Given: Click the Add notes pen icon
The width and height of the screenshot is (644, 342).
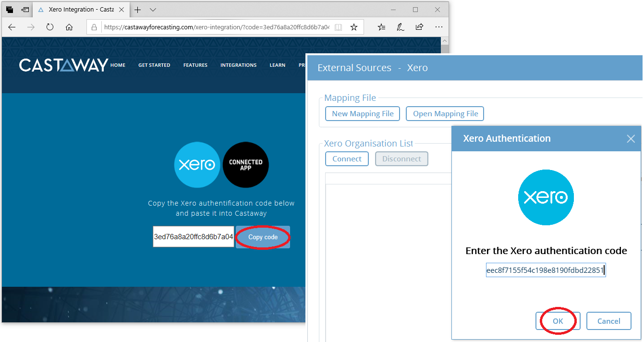Looking at the screenshot, I should click(x=400, y=27).
